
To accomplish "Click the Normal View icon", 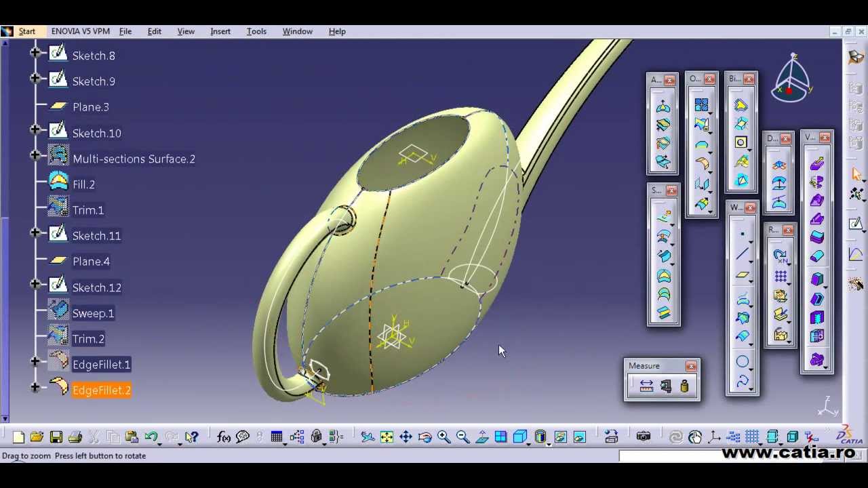I will tap(481, 437).
